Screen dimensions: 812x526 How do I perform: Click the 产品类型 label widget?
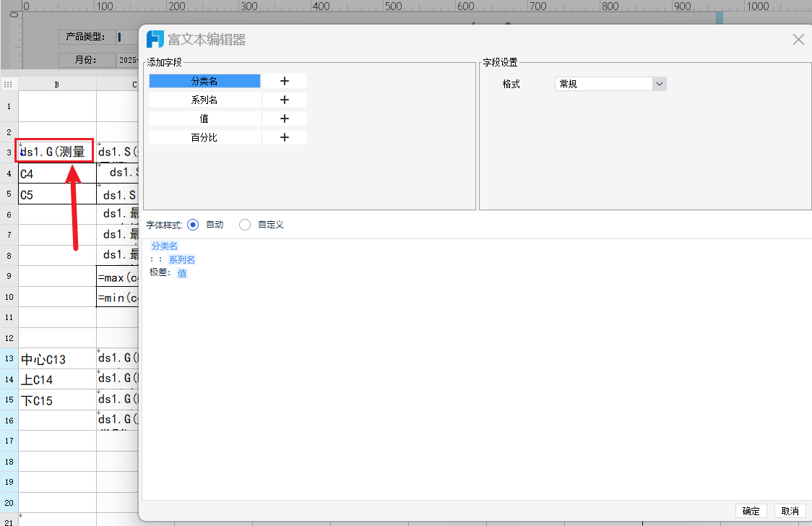(87, 37)
